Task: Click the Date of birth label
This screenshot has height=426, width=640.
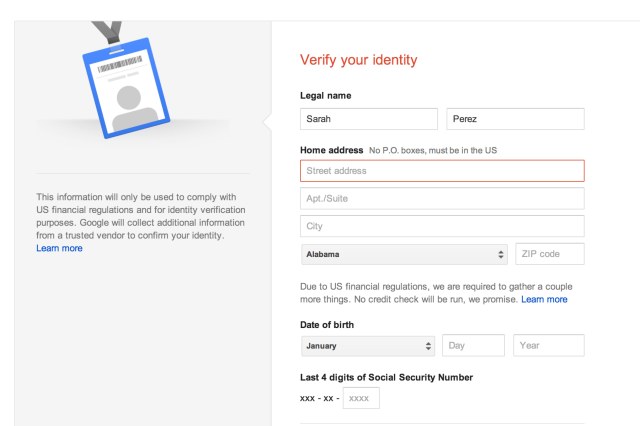Action: (x=327, y=325)
